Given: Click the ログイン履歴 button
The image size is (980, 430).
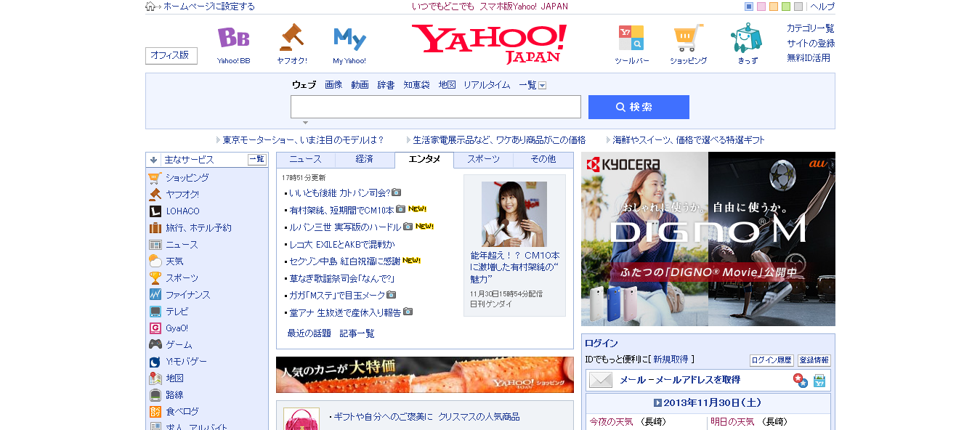Looking at the screenshot, I should pos(772,360).
